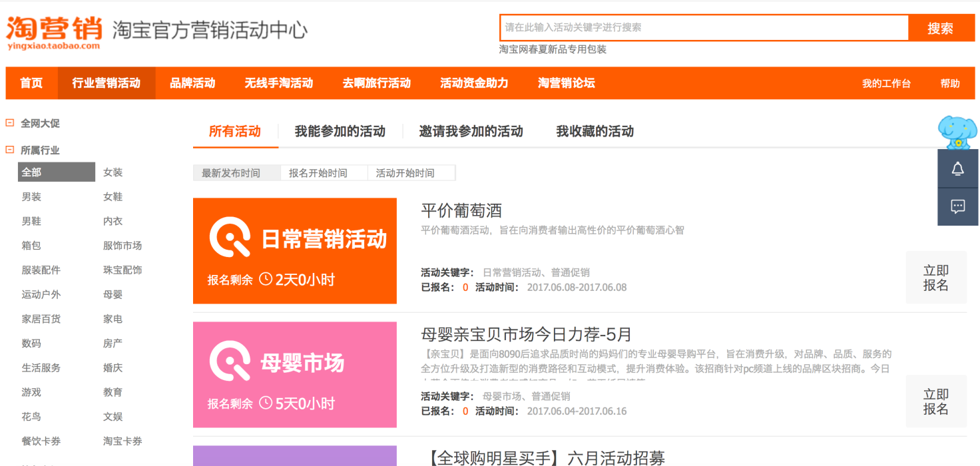Switch to 我能参加的活动 tab

[340, 131]
